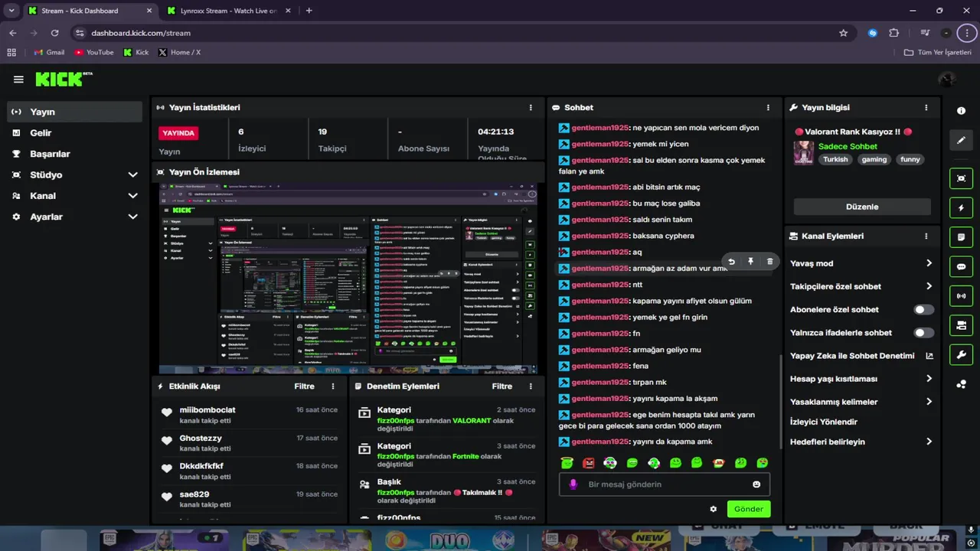This screenshot has width=980, height=551.
Task: Open Yasaklanmış kelimeler options chevron
Action: (929, 402)
